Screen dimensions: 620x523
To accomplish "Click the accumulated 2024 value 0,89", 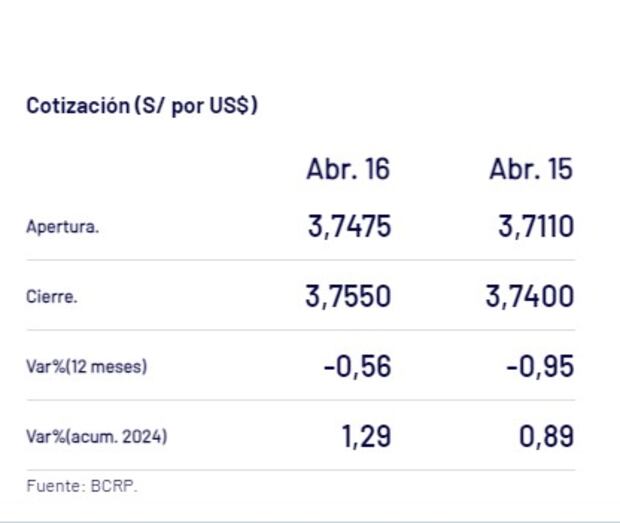I will point(547,437).
